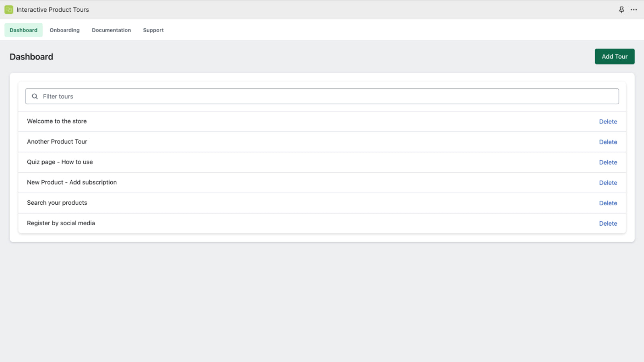Go to the Support tab

tap(153, 30)
